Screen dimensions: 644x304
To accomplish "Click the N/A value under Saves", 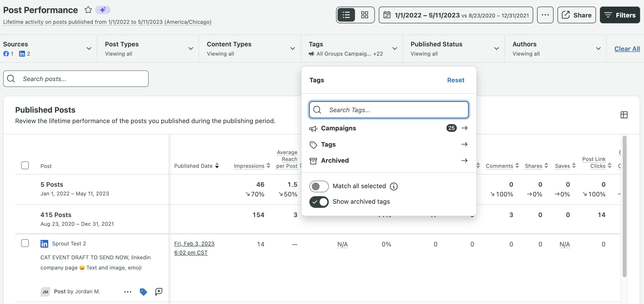I will click(x=564, y=244).
